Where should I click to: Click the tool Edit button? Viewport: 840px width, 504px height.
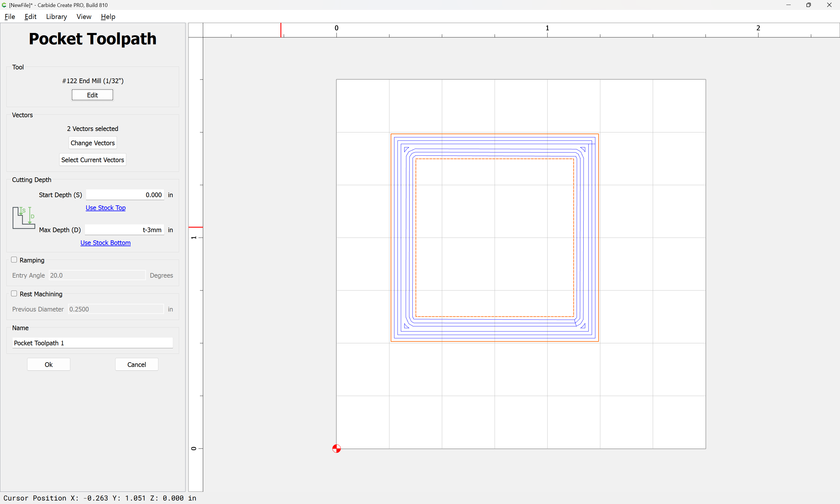92,95
